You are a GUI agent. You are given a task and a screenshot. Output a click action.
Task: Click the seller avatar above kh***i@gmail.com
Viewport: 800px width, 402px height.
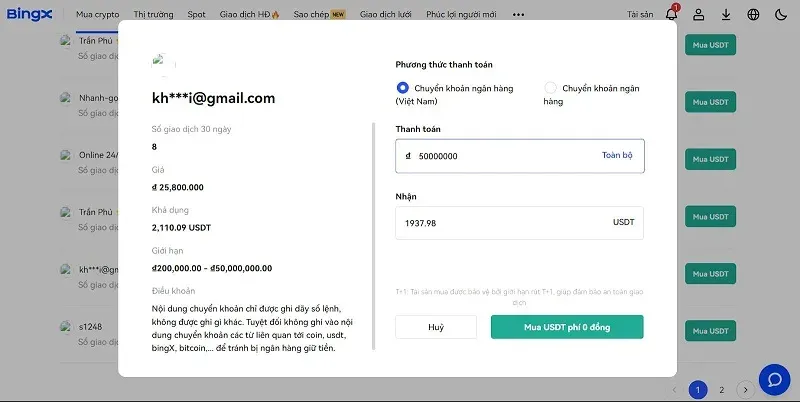tap(162, 66)
